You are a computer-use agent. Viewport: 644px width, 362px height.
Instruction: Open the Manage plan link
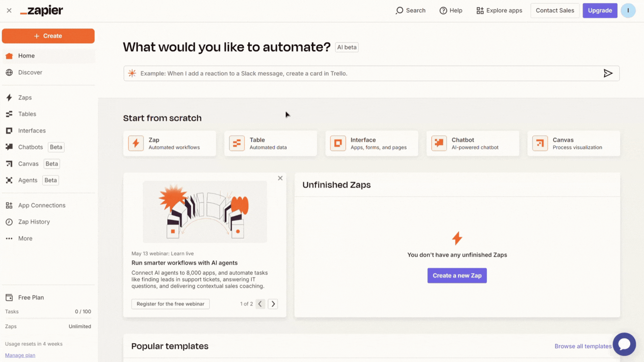coord(20,355)
